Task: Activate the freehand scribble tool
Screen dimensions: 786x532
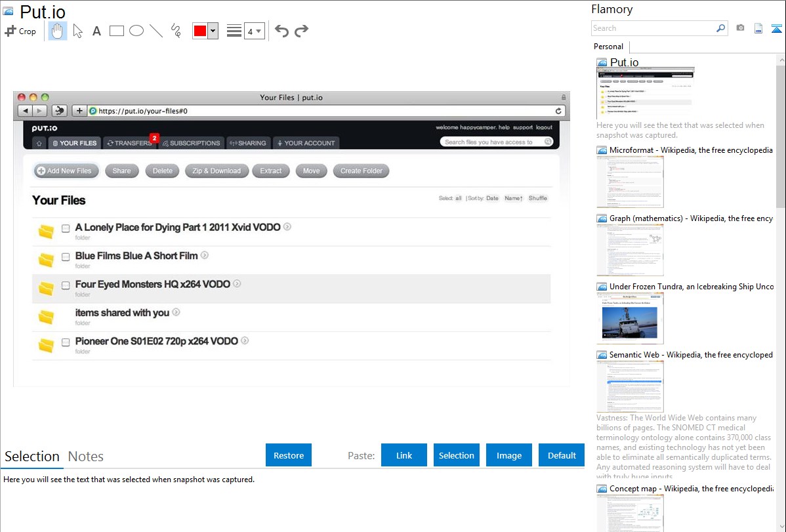Action: point(176,31)
